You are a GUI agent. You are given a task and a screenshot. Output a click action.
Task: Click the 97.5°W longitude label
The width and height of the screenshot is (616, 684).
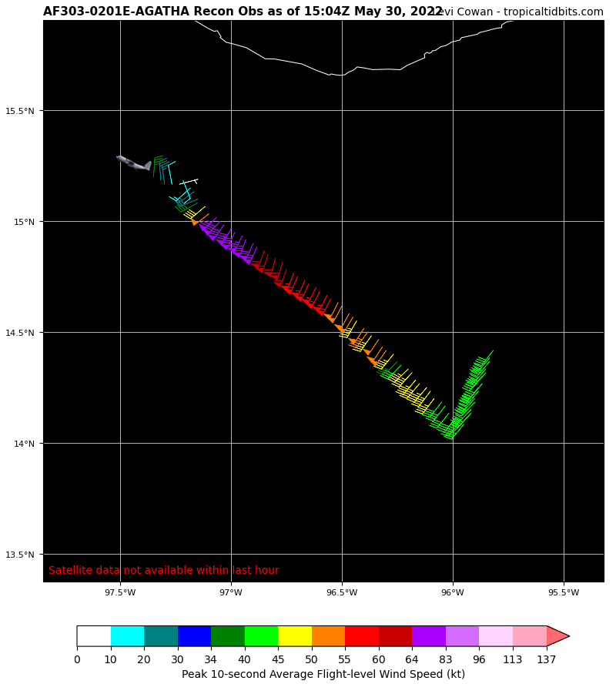pyautogui.click(x=120, y=592)
